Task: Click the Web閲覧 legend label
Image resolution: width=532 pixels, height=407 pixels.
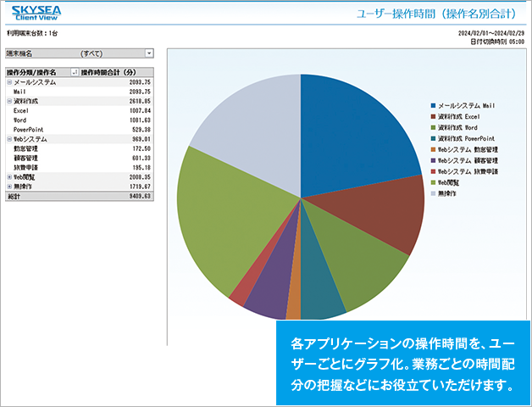Action: (448, 182)
